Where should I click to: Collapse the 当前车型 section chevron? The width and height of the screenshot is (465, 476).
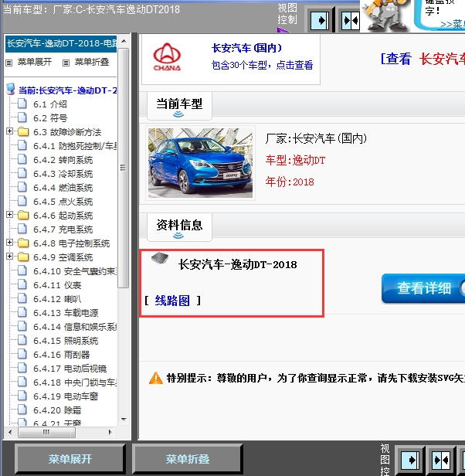tap(178, 114)
